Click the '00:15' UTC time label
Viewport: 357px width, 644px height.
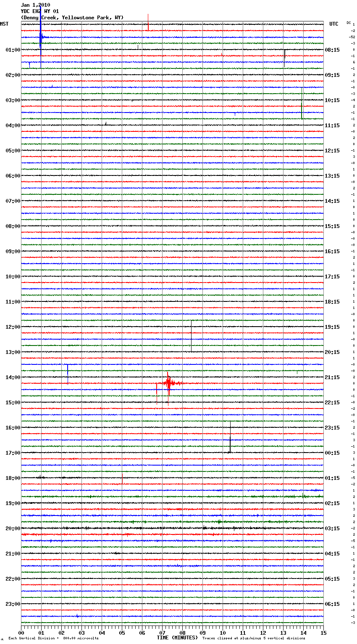tap(332, 453)
